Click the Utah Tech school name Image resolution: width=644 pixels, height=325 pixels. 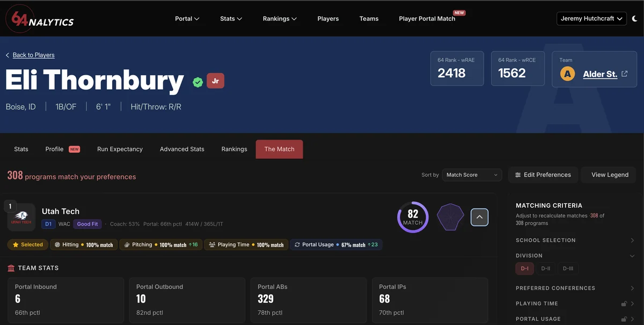61,211
